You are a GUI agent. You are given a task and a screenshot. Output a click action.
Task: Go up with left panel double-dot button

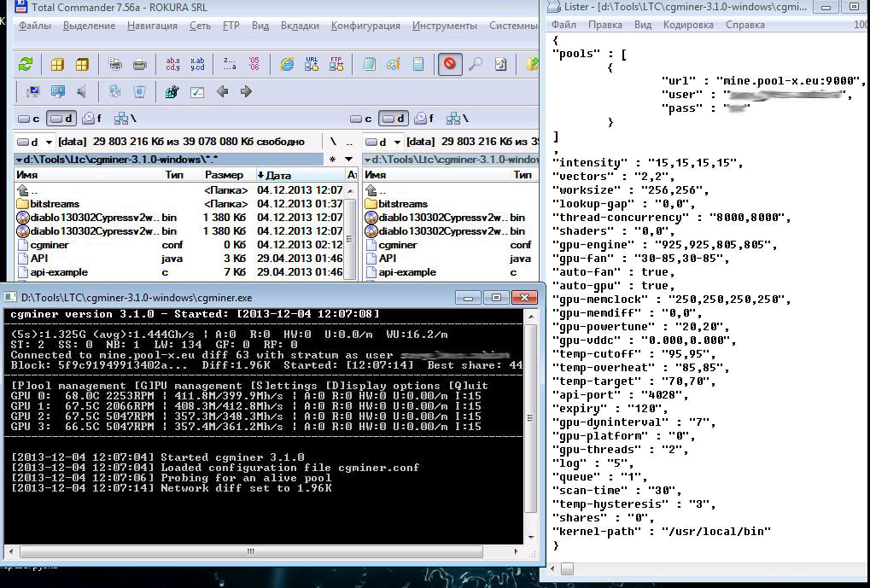point(349,142)
